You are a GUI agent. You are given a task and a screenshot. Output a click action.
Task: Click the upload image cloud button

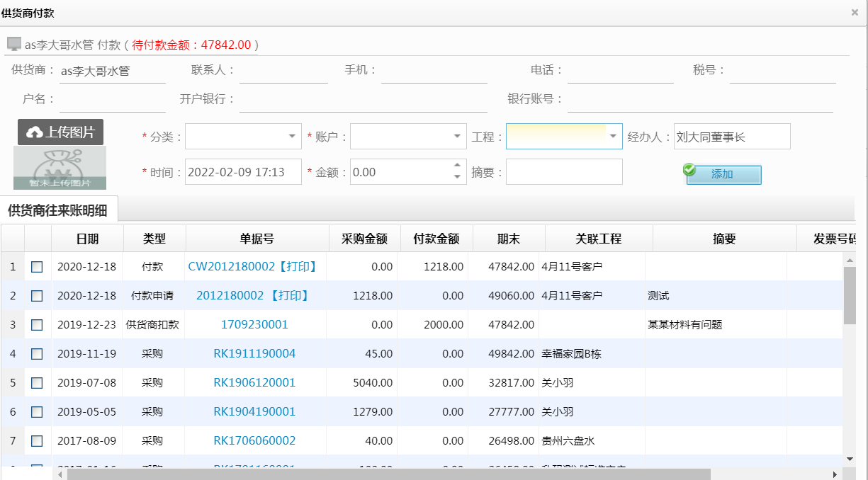pyautogui.click(x=60, y=132)
